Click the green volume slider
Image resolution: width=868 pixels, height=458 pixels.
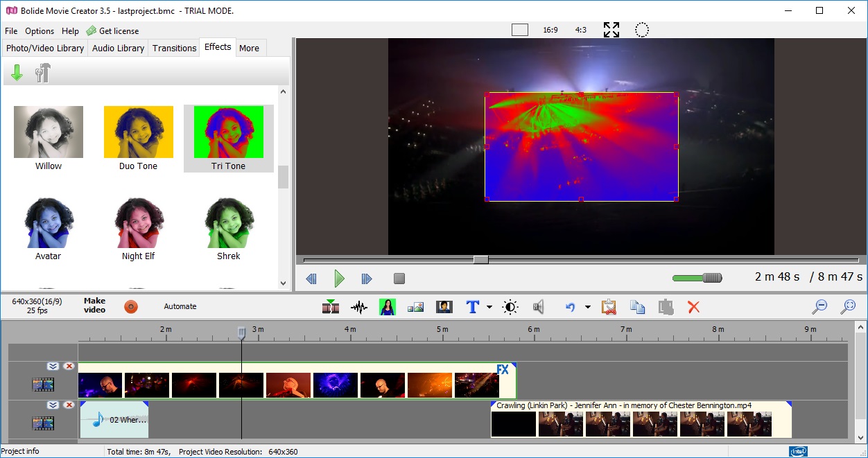point(697,278)
